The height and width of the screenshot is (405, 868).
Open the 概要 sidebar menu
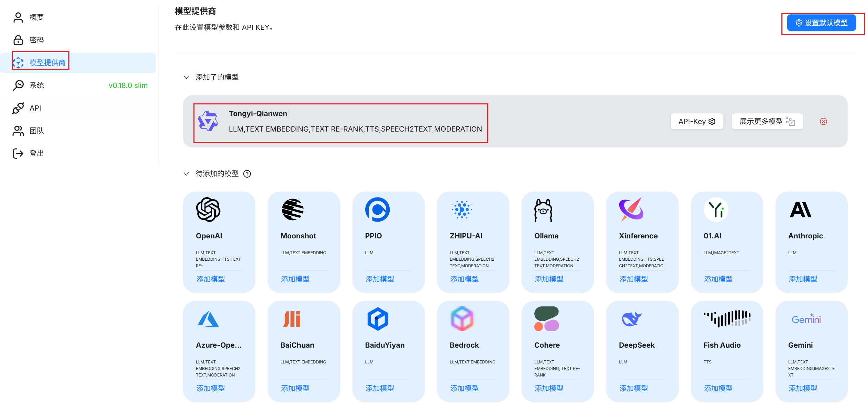[36, 17]
